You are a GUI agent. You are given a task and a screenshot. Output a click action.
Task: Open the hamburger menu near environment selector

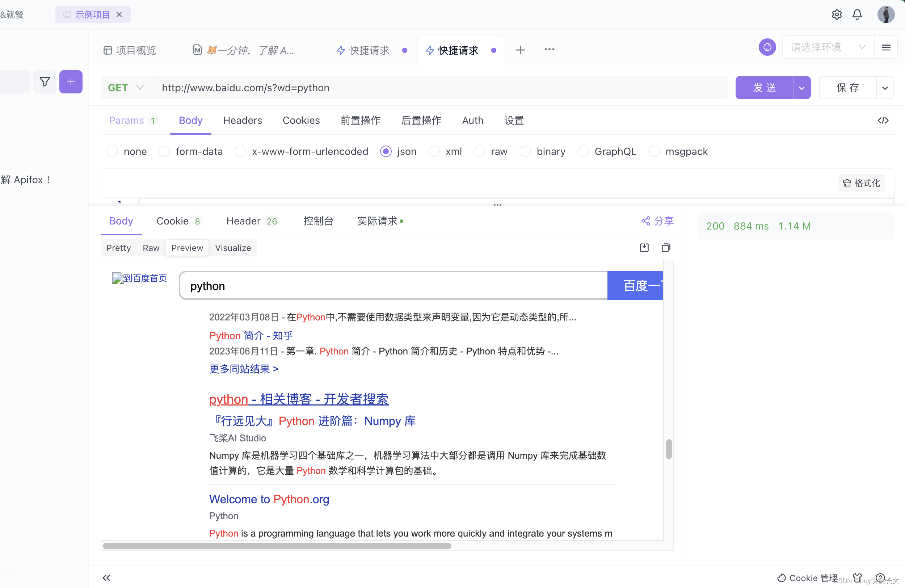885,47
